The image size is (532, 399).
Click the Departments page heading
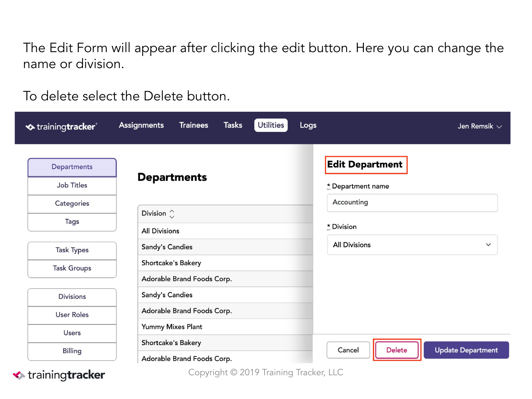(172, 177)
